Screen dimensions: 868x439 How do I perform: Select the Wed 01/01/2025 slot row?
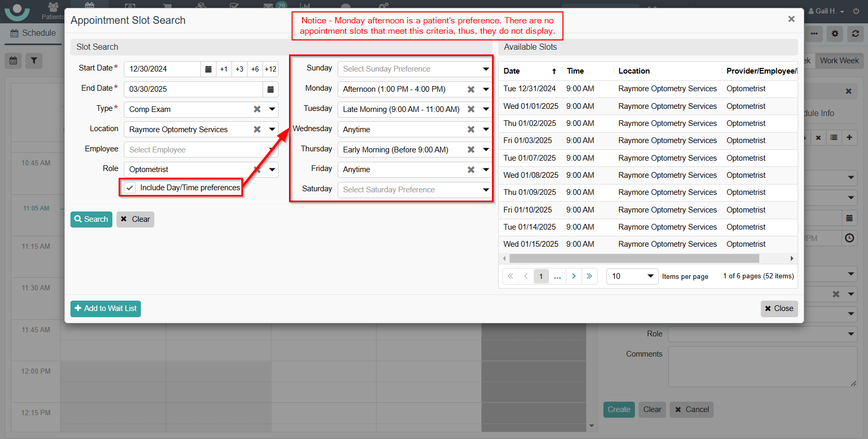648,106
